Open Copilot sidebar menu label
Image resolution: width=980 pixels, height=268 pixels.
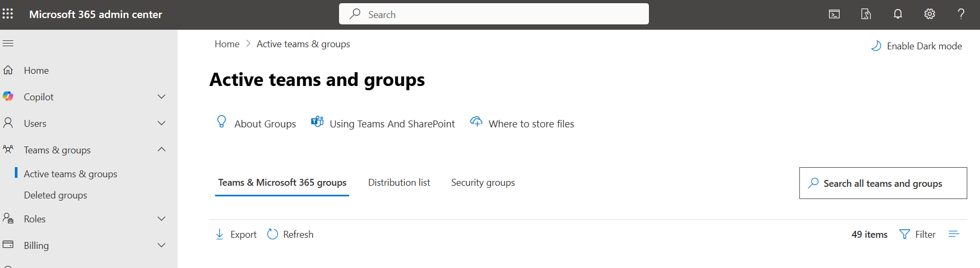[x=39, y=97]
